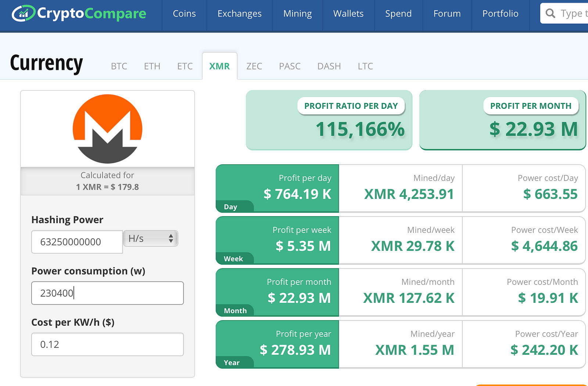
Task: Switch to the PASC currency tab
Action: pos(290,66)
